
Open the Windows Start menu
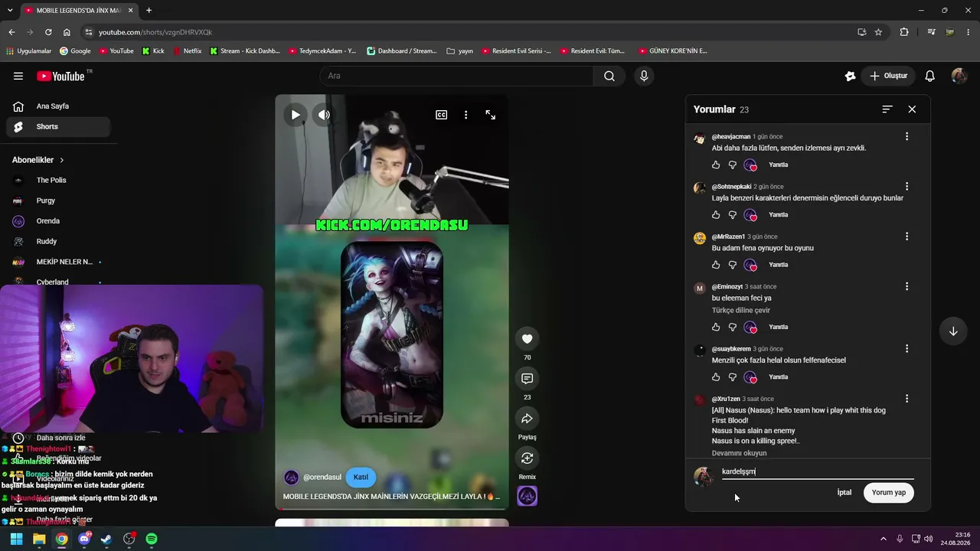[16, 539]
